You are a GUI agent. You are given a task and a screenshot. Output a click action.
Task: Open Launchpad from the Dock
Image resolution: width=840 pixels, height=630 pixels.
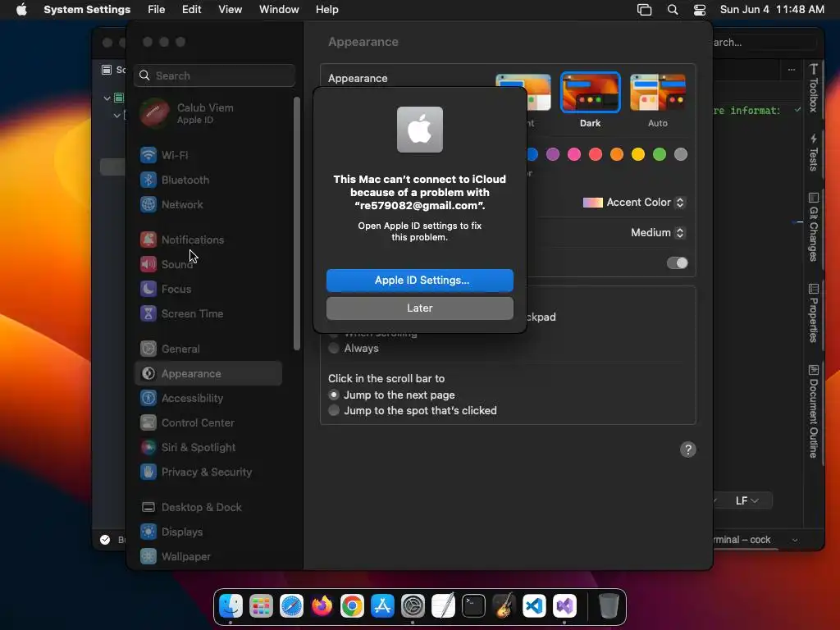pos(262,606)
